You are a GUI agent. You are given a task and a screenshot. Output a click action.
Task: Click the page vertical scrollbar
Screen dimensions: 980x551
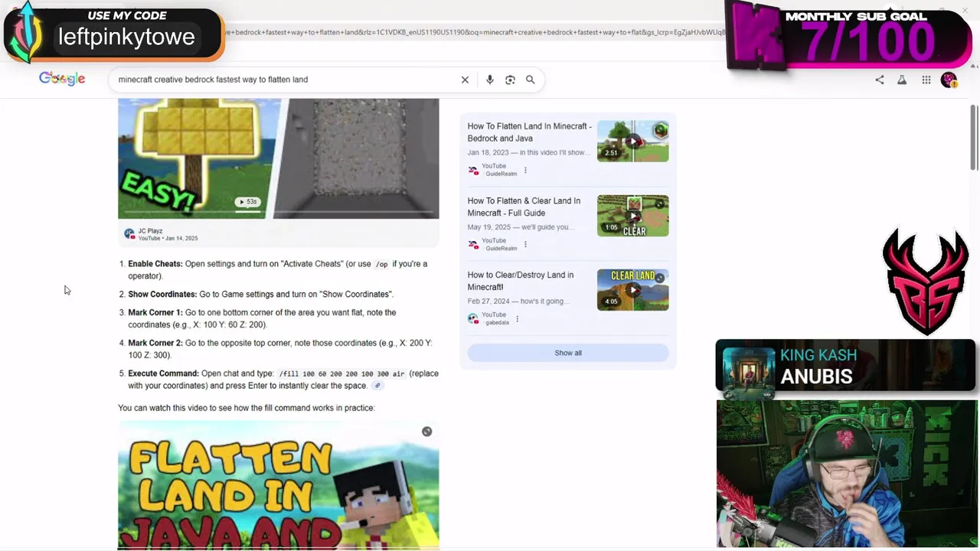coord(974,138)
